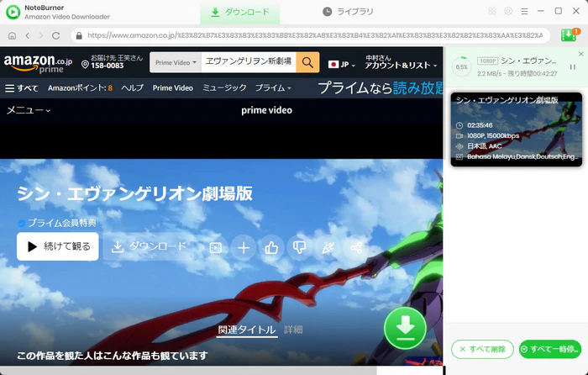Click the trailer film icon
The width and height of the screenshot is (588, 375).
click(216, 248)
